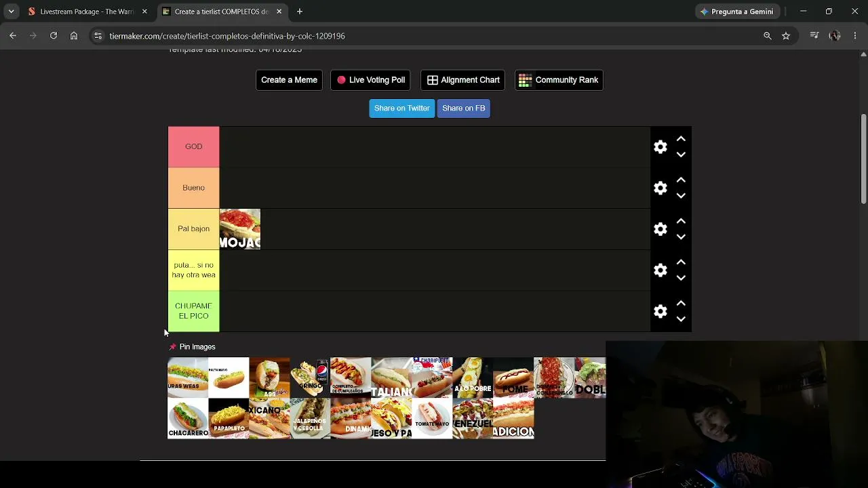The image size is (868, 488).
Task: Open settings gear for Pal bajon tier
Action: point(660,229)
